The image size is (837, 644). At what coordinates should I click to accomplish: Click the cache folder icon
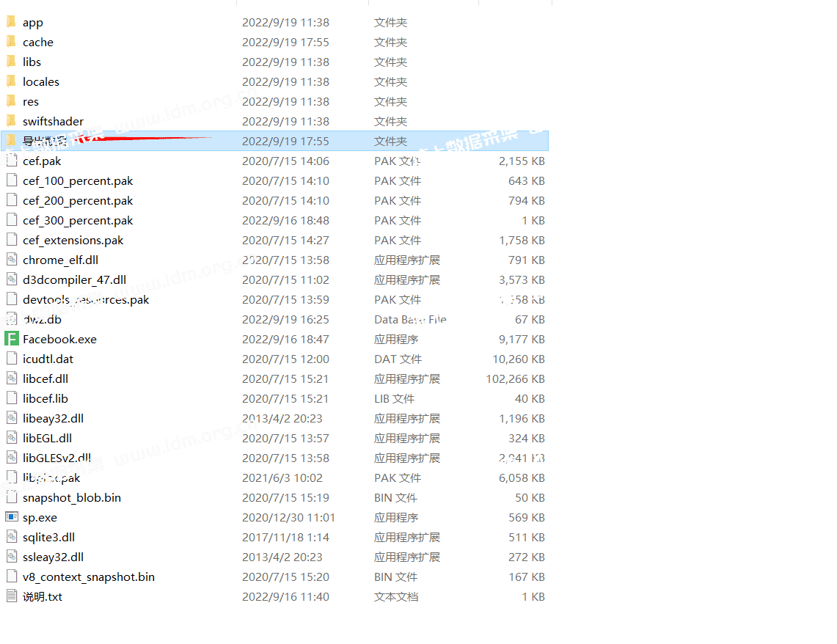coord(11,42)
